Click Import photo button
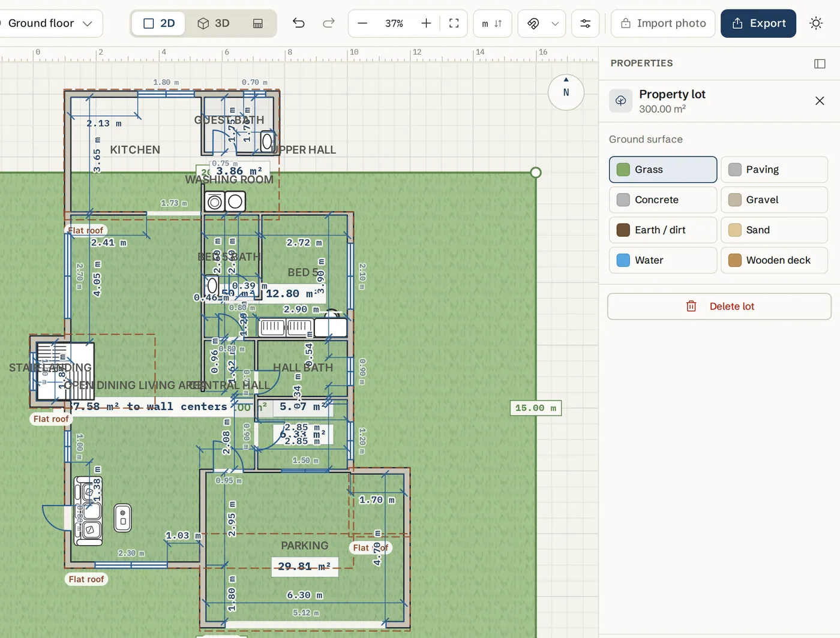840x638 pixels. tap(663, 23)
